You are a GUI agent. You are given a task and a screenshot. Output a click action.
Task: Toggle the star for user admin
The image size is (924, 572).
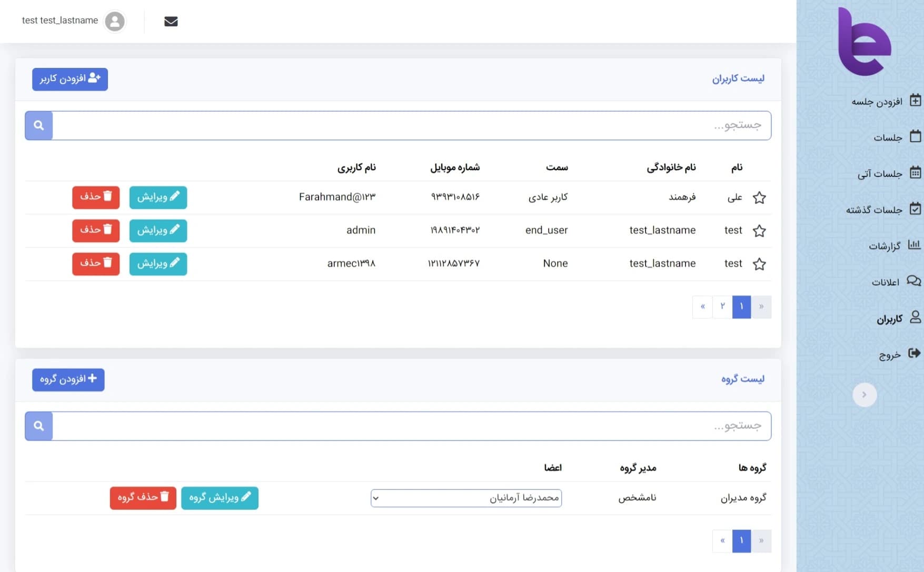pyautogui.click(x=759, y=231)
